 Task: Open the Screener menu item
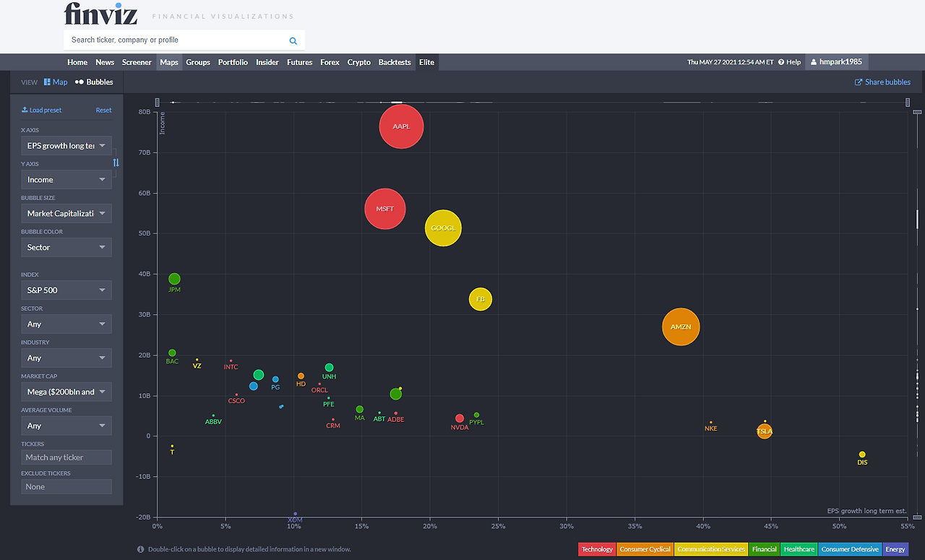pos(137,62)
